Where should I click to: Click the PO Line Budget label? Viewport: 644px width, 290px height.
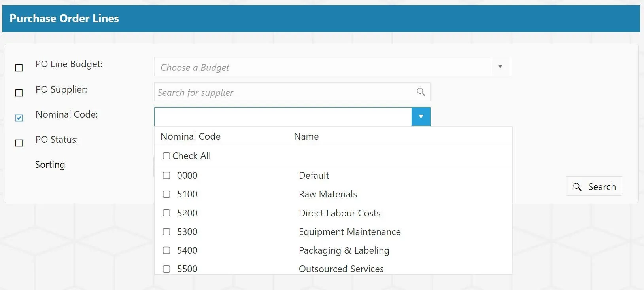click(x=69, y=64)
